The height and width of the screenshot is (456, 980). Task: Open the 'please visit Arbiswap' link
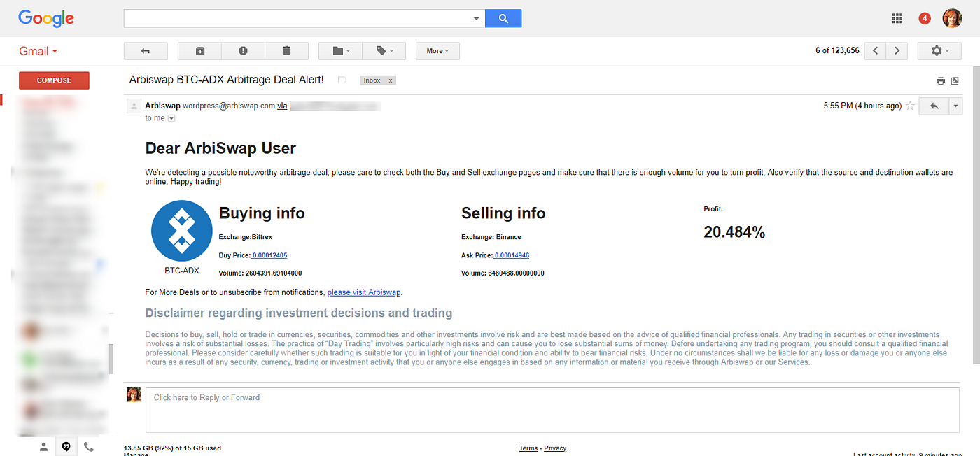(x=364, y=292)
